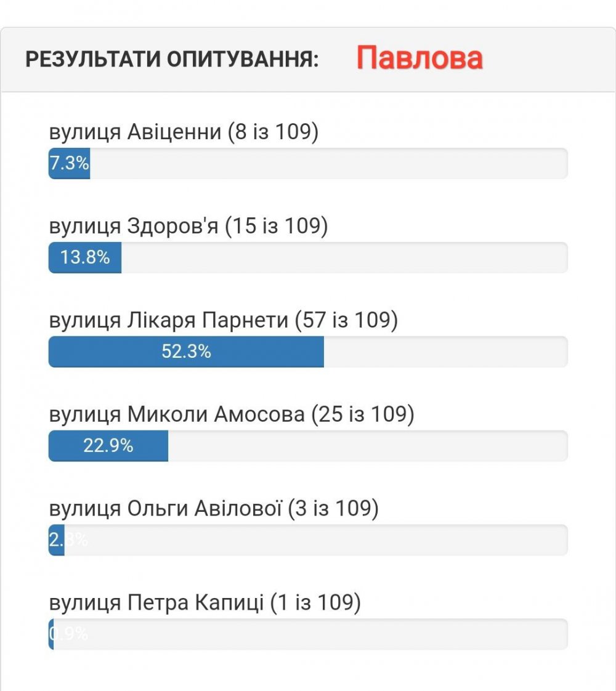Click the empty track of Ольги Авілової bar

[315, 540]
